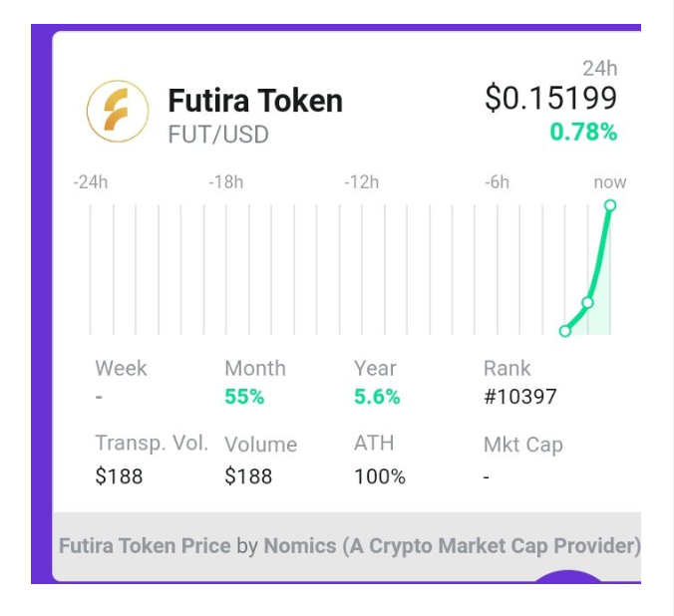Click the -18h chart axis label
Image resolution: width=674 pixels, height=616 pixels.
click(225, 182)
